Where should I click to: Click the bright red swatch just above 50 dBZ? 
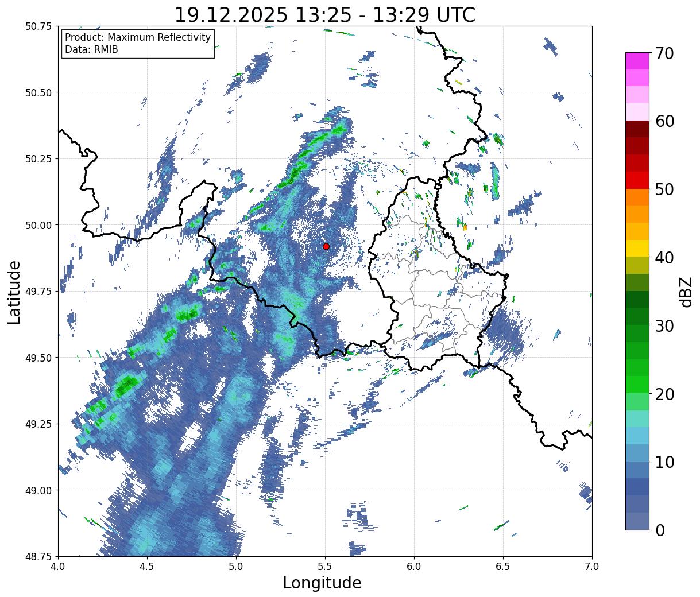[637, 180]
